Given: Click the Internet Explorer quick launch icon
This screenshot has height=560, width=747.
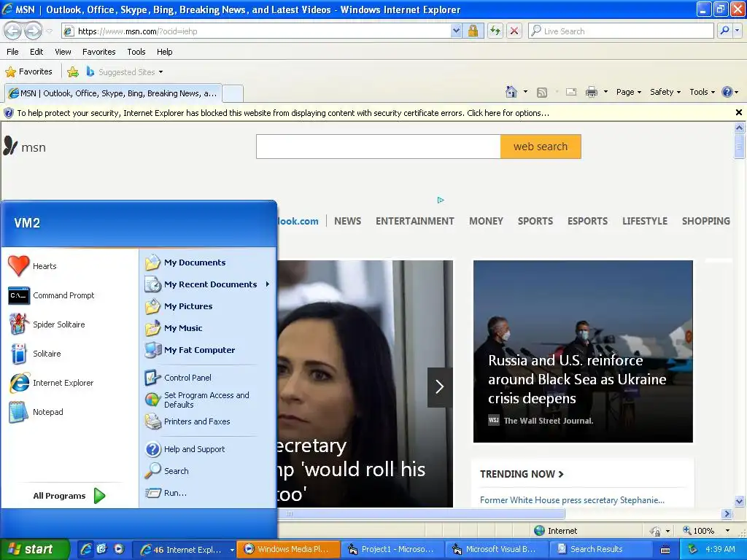Looking at the screenshot, I should 86,549.
